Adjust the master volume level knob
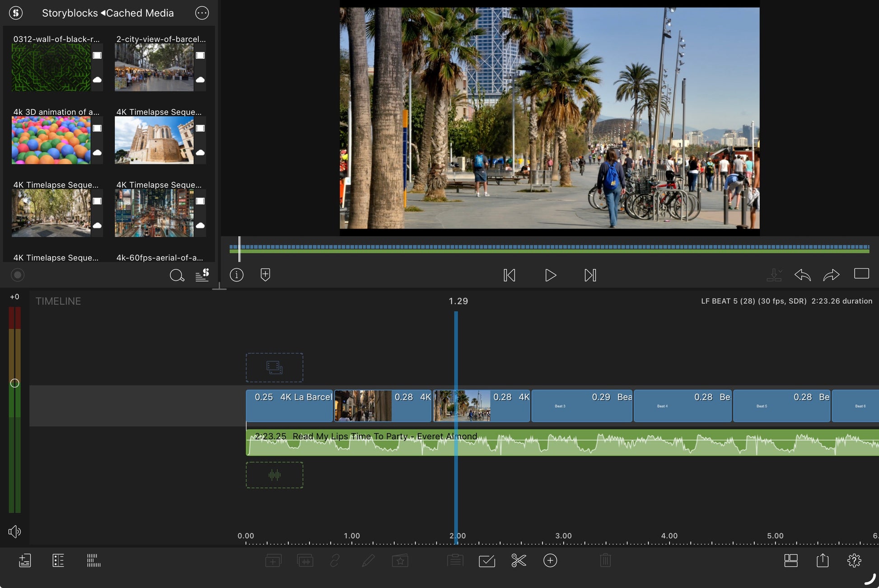This screenshot has width=879, height=588. [14, 383]
